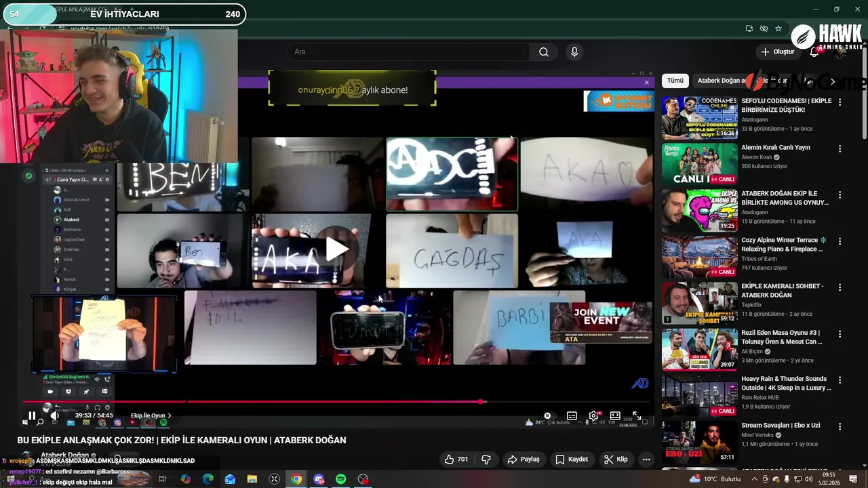Show more filter chips with the right arrow
The image size is (868, 488).
833,81
